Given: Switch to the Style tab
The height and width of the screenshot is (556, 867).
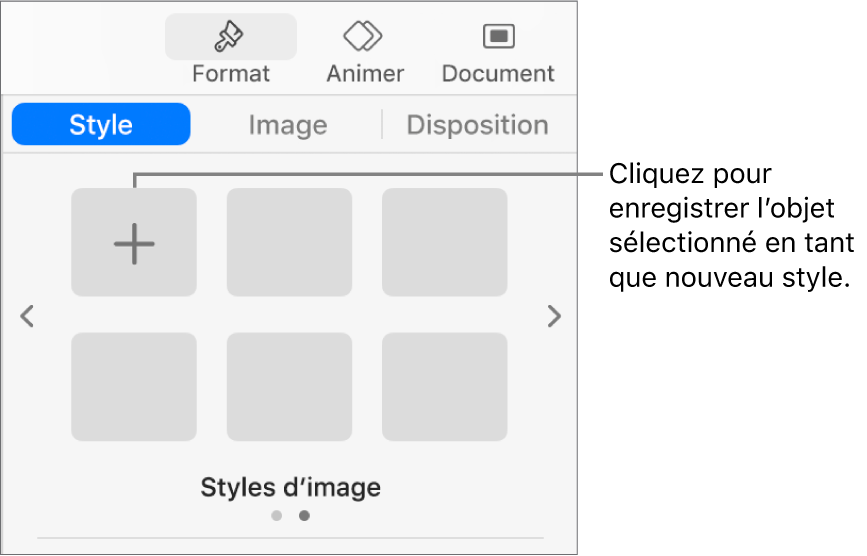Looking at the screenshot, I should tap(101, 125).
